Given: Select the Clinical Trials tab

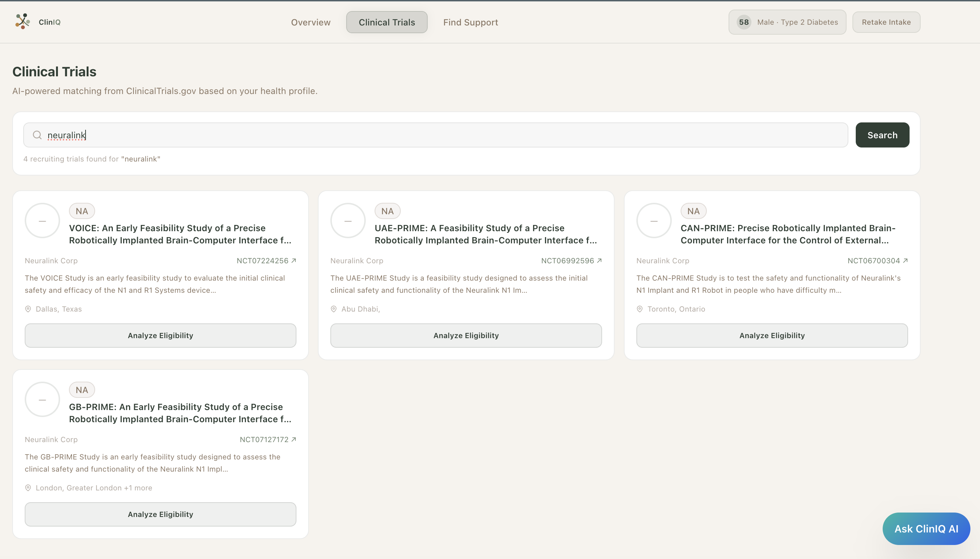Looking at the screenshot, I should click(386, 22).
